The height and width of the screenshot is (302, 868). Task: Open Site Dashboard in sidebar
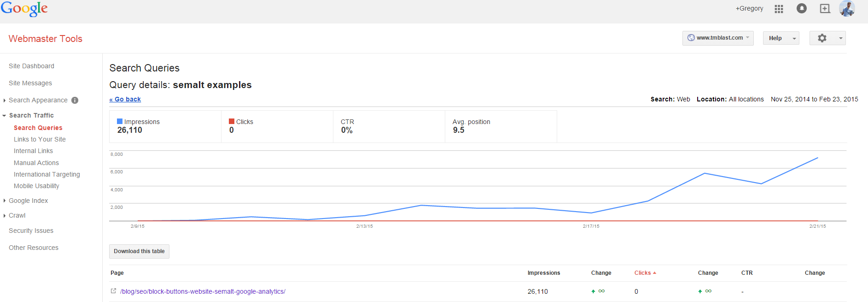pos(31,66)
